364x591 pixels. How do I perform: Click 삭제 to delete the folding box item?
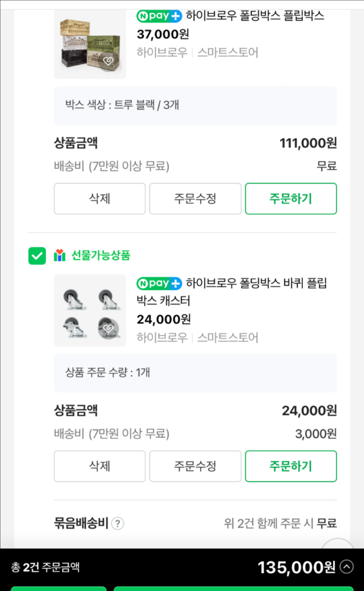(99, 199)
